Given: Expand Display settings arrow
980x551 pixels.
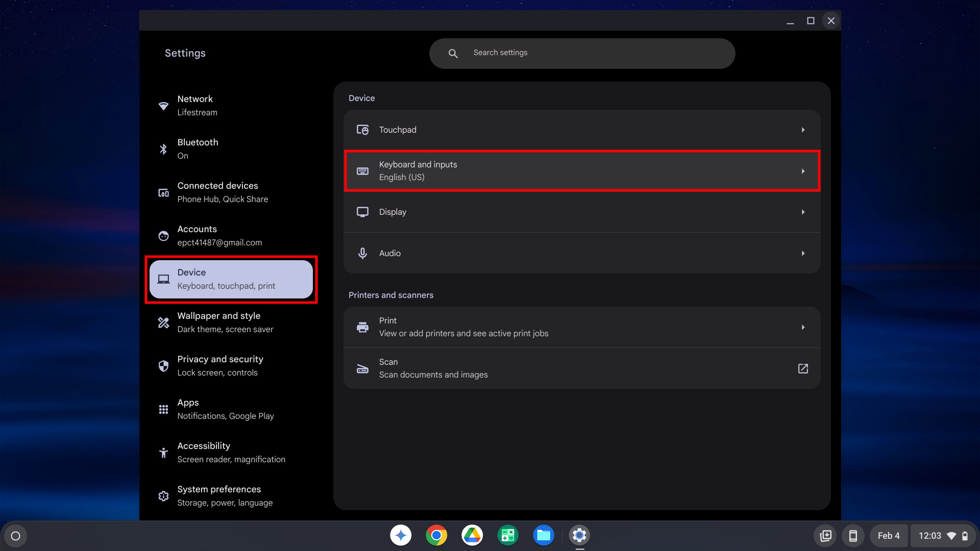Looking at the screenshot, I should click(803, 212).
